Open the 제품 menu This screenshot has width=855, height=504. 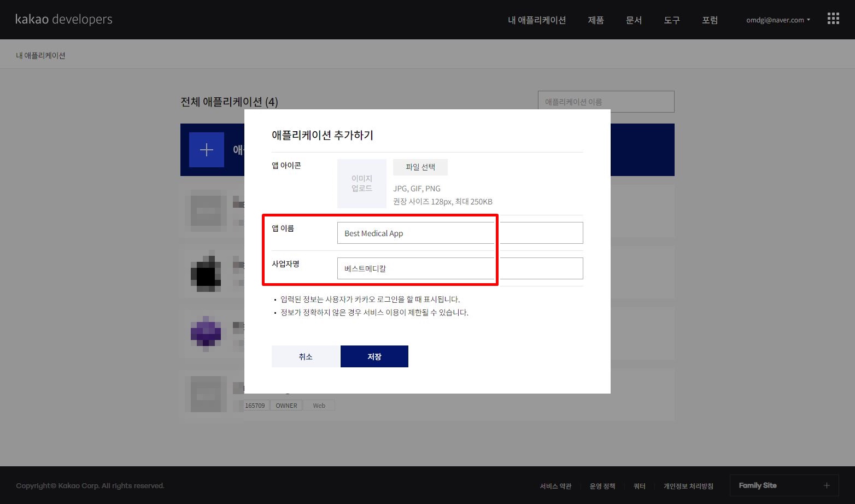point(596,20)
